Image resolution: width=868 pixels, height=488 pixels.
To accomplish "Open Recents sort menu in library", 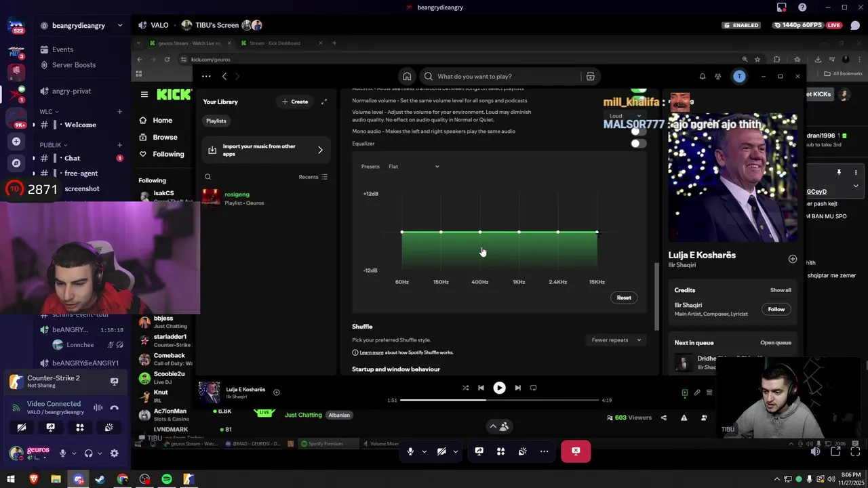I will pos(313,177).
